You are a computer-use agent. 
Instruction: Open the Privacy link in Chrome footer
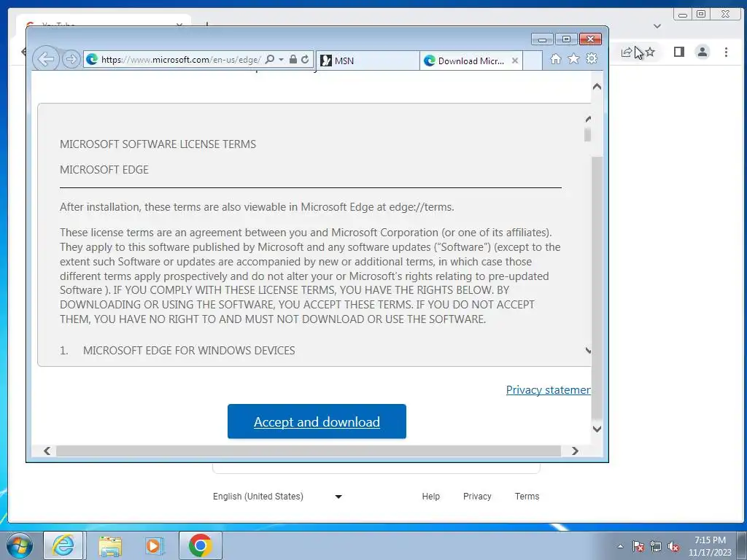(x=477, y=496)
